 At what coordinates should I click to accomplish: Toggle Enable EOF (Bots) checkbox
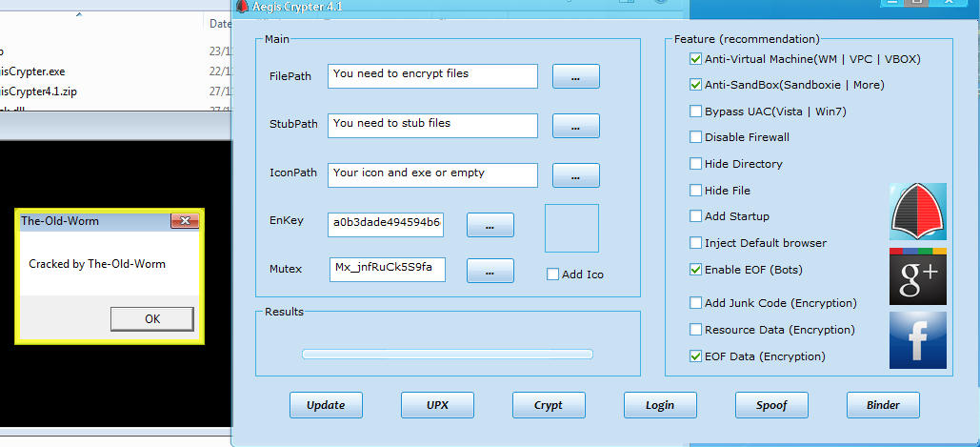[695, 270]
